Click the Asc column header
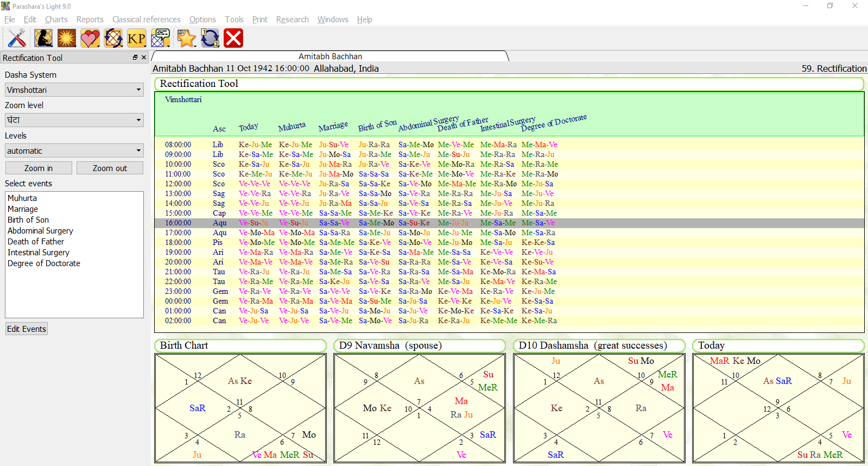Viewport: 868px width, 466px height. click(219, 129)
